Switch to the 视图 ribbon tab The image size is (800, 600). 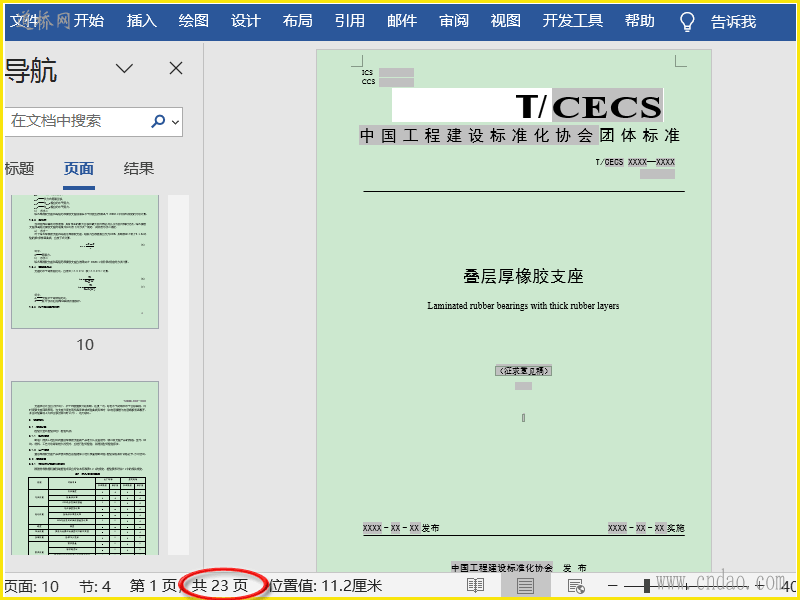pos(506,20)
